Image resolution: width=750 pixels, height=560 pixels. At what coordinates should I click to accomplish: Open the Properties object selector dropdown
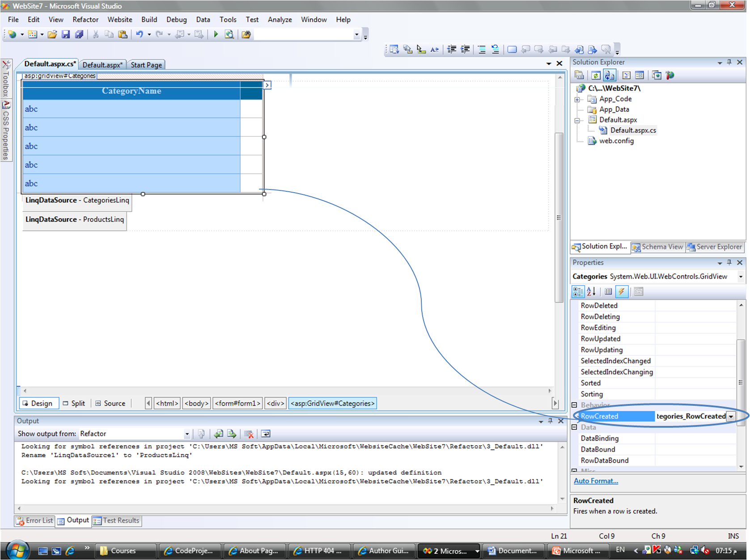741,277
